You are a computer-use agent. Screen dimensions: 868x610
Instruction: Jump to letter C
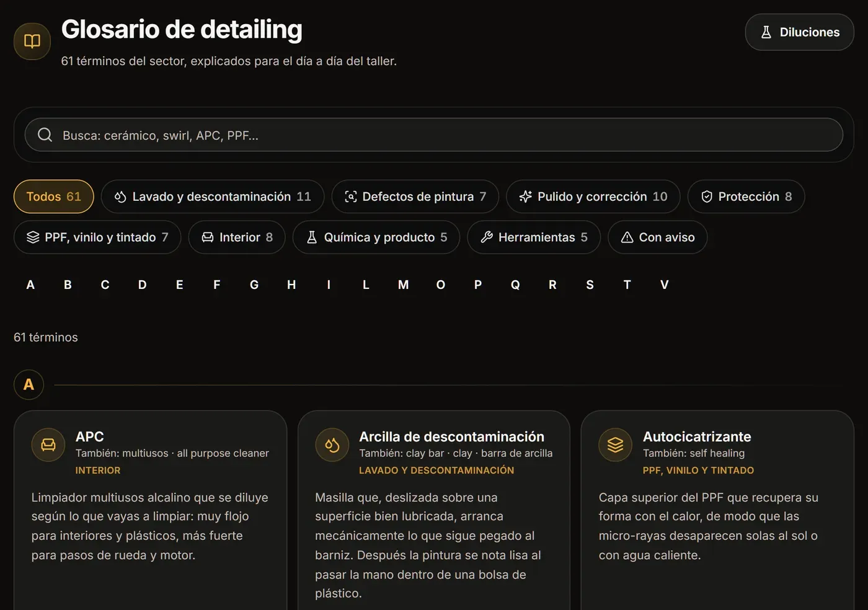105,285
